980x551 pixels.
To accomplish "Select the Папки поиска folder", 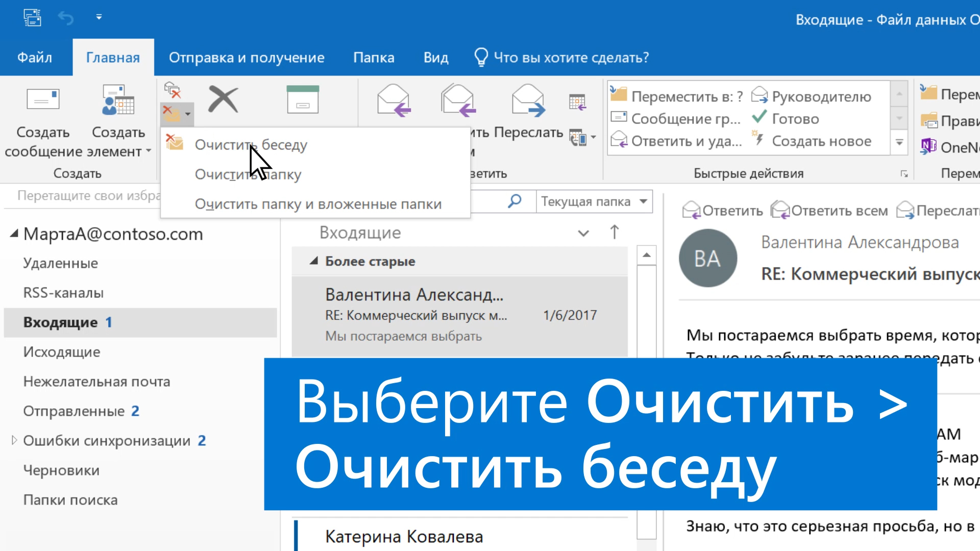I will click(70, 500).
